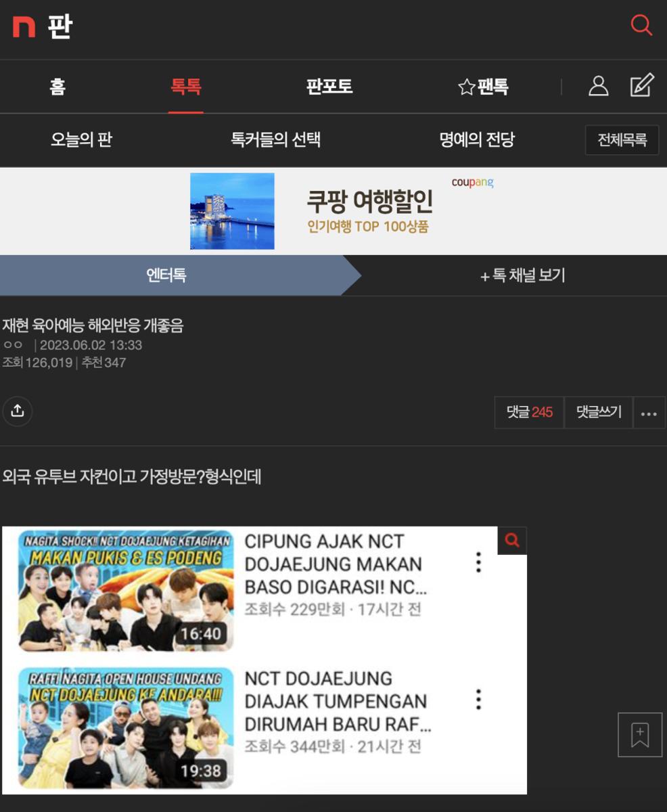Open the Coupang 쿠팡 여행할인 banner ad

pos(333,211)
